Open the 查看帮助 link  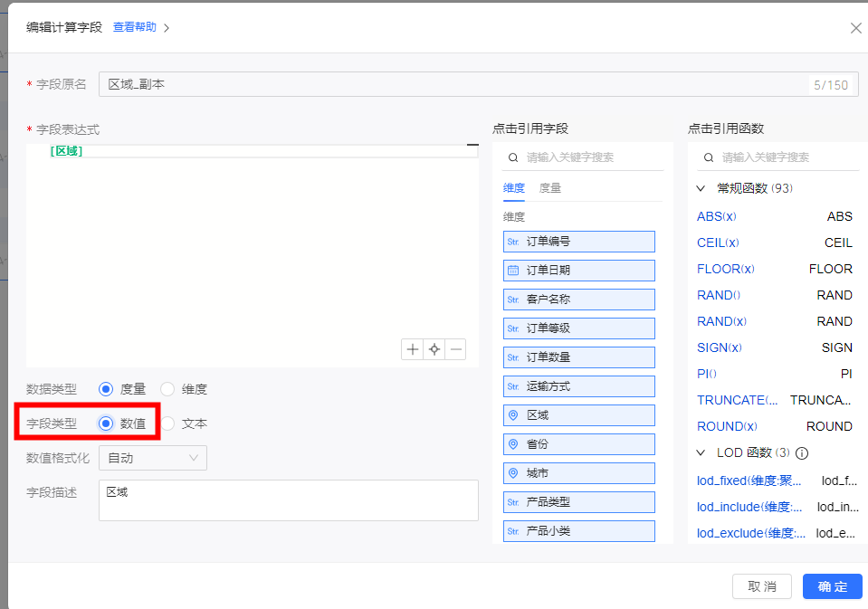(x=135, y=27)
